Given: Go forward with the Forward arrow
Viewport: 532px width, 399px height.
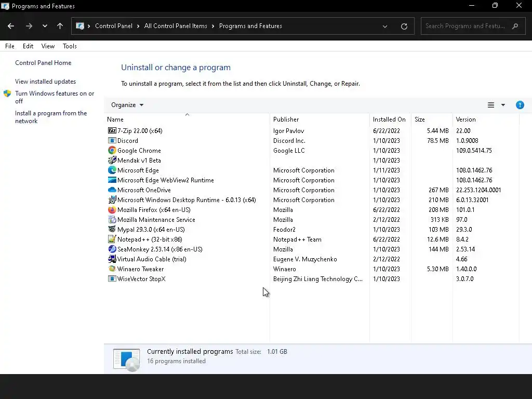Looking at the screenshot, I should pos(29,26).
